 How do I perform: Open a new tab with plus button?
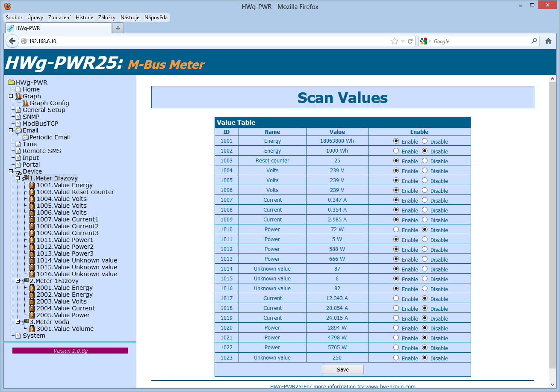pos(118,28)
